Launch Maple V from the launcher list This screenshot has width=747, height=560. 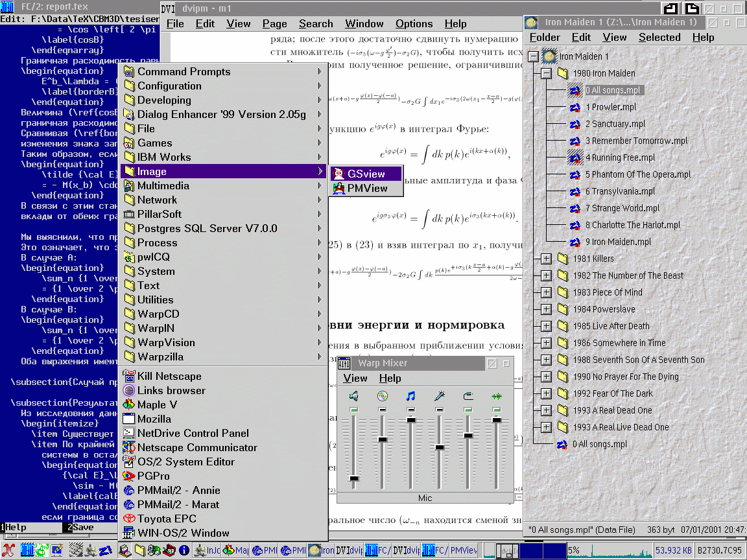(223, 404)
